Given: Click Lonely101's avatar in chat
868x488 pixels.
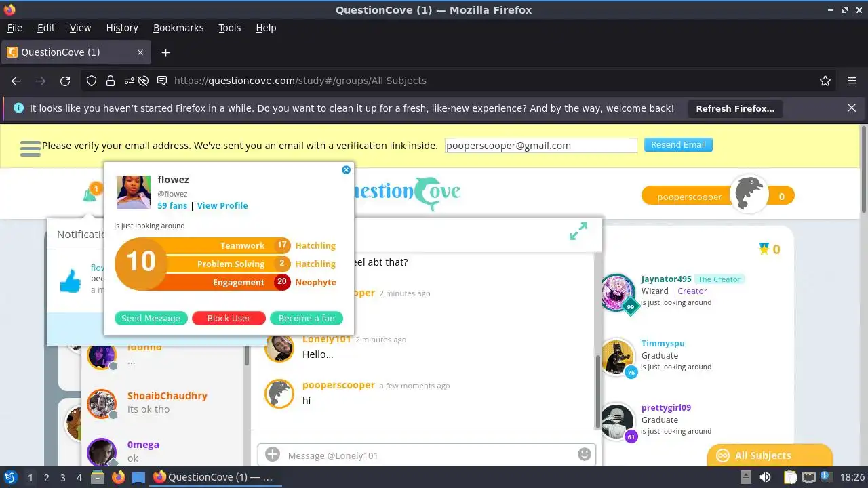Looking at the screenshot, I should point(279,348).
